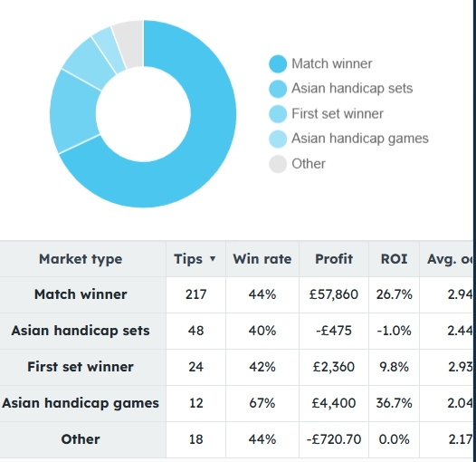Click the Match winner legend color dot
Viewport: 476px width, 462px height.
point(278,63)
